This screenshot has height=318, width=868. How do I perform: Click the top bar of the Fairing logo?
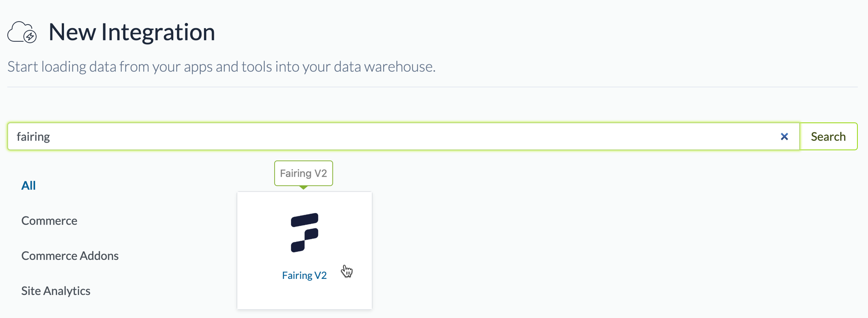coord(304,220)
